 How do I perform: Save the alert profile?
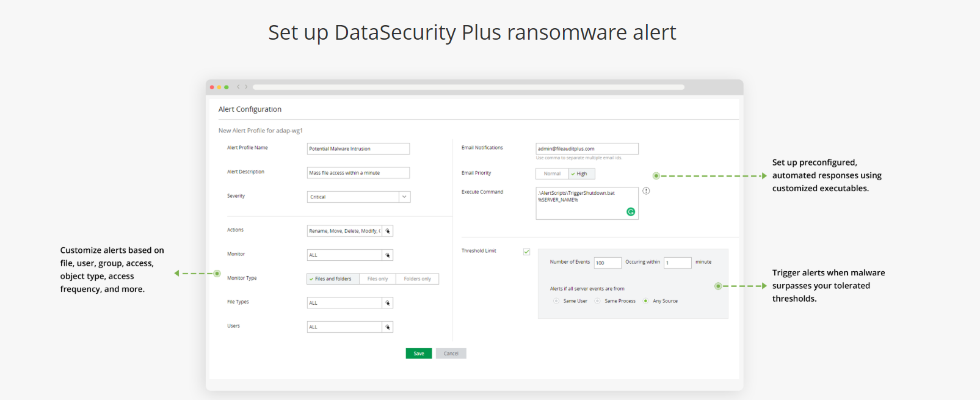click(418, 354)
